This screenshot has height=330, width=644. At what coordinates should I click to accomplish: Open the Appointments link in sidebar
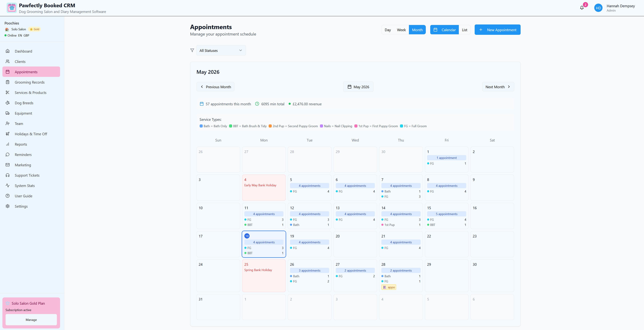[31, 72]
